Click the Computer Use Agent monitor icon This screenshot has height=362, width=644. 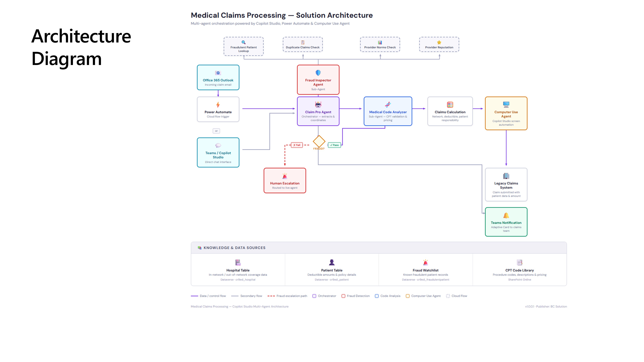click(x=506, y=104)
